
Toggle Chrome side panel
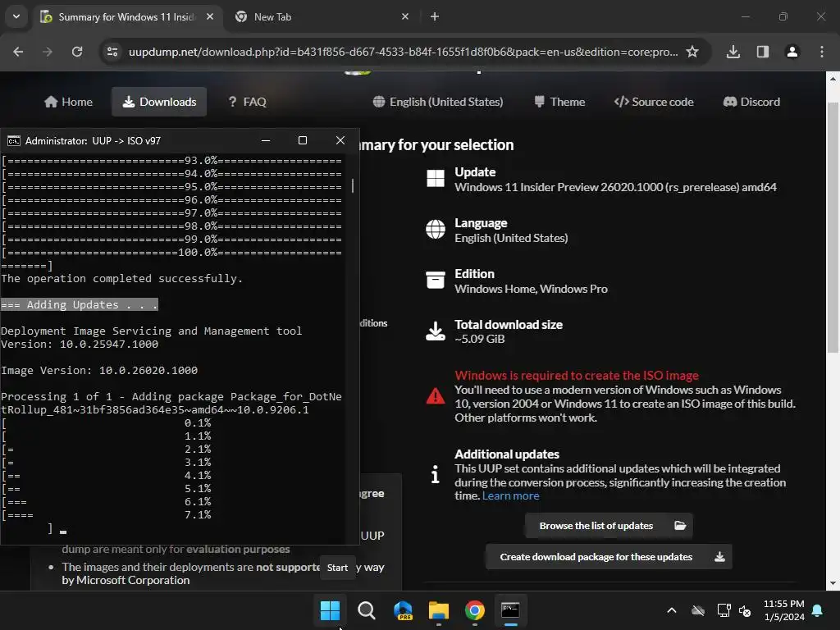coord(763,52)
